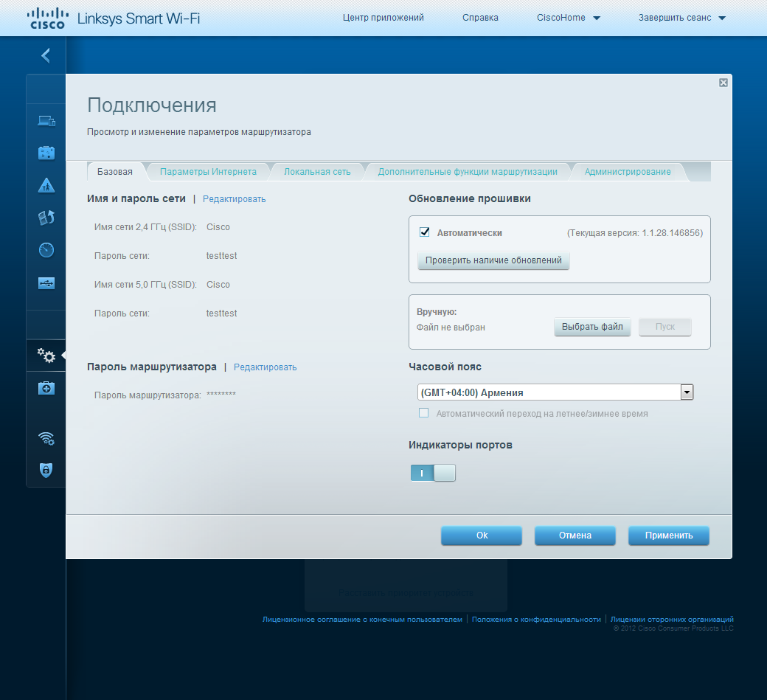Click Редактировать next to Пароль маршрутизатора

point(265,367)
